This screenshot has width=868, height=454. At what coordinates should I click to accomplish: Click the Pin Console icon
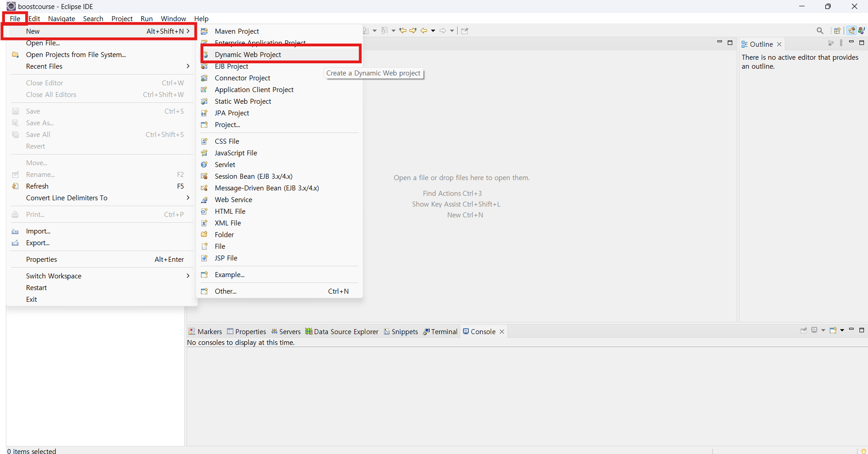pyautogui.click(x=804, y=331)
